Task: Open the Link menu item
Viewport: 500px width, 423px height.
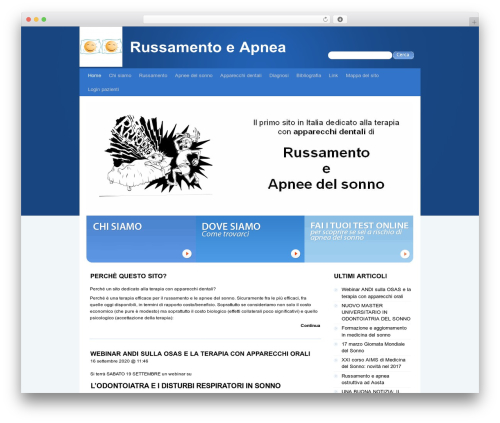Action: click(x=333, y=75)
